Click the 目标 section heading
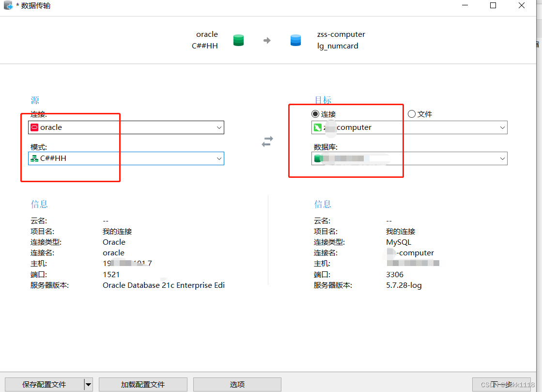 pos(323,100)
